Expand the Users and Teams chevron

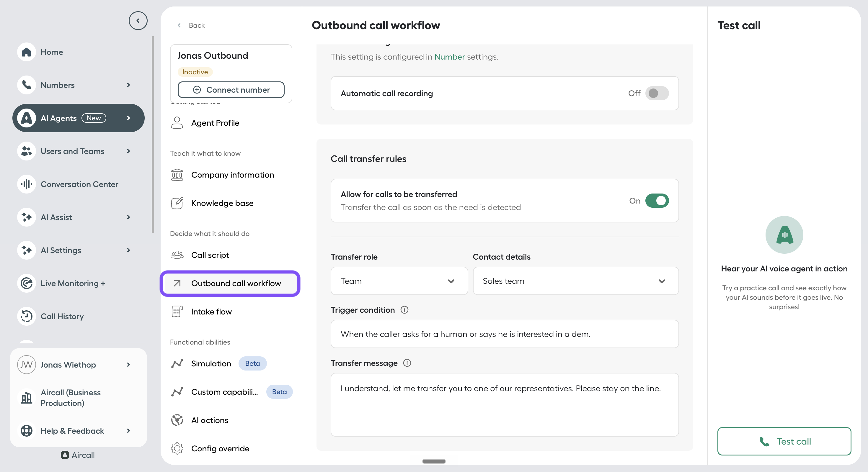[x=128, y=151]
